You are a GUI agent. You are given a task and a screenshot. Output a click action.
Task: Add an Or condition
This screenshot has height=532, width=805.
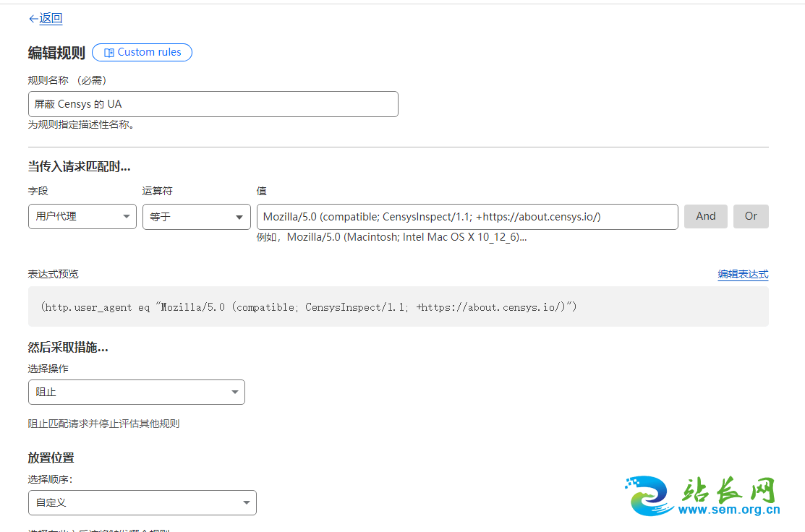click(751, 217)
